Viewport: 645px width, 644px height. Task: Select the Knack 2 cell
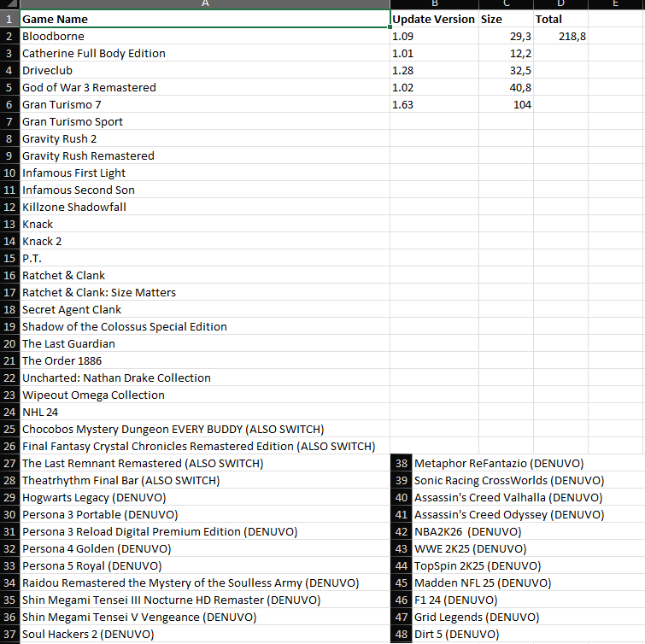coord(205,241)
